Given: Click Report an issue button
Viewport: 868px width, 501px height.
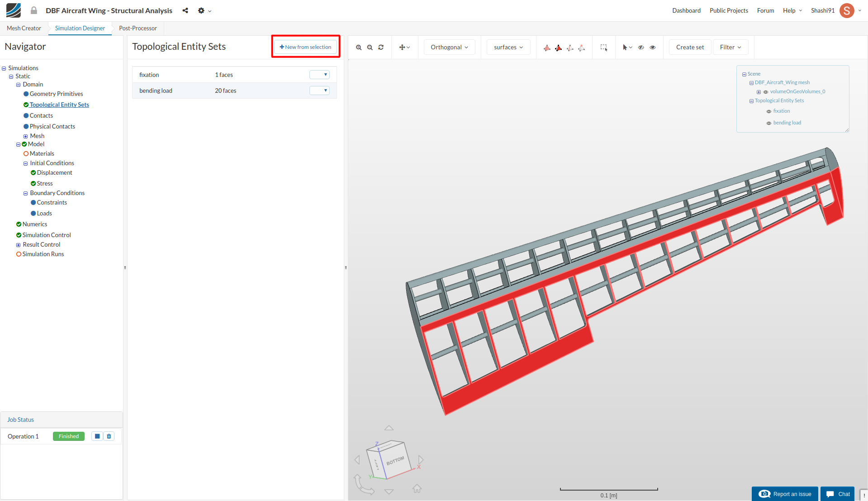Looking at the screenshot, I should click(x=785, y=494).
